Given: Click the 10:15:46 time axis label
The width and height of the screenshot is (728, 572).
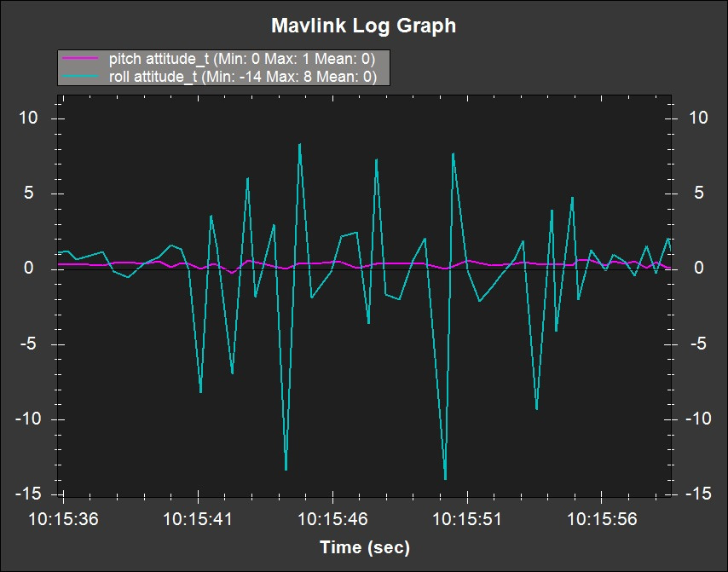Looking at the screenshot, I should (332, 518).
